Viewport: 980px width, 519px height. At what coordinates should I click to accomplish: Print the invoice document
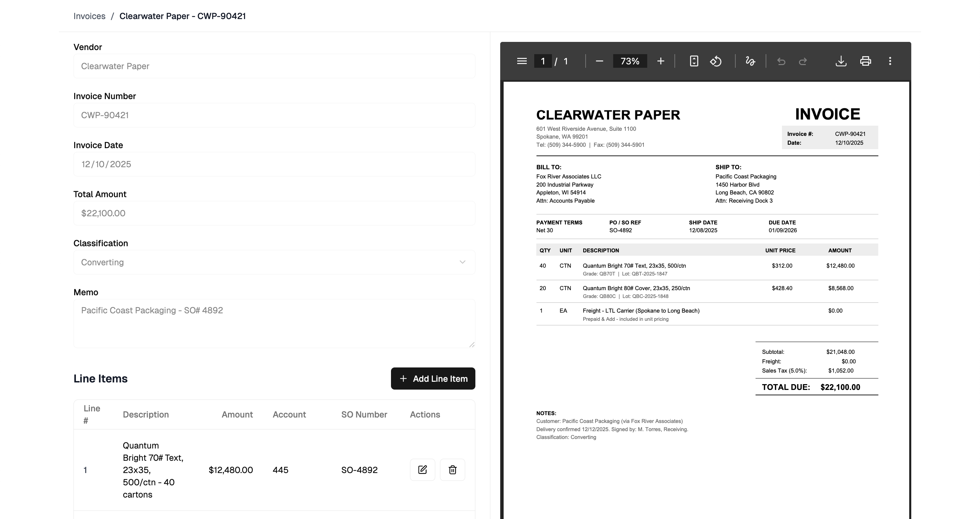pyautogui.click(x=865, y=61)
